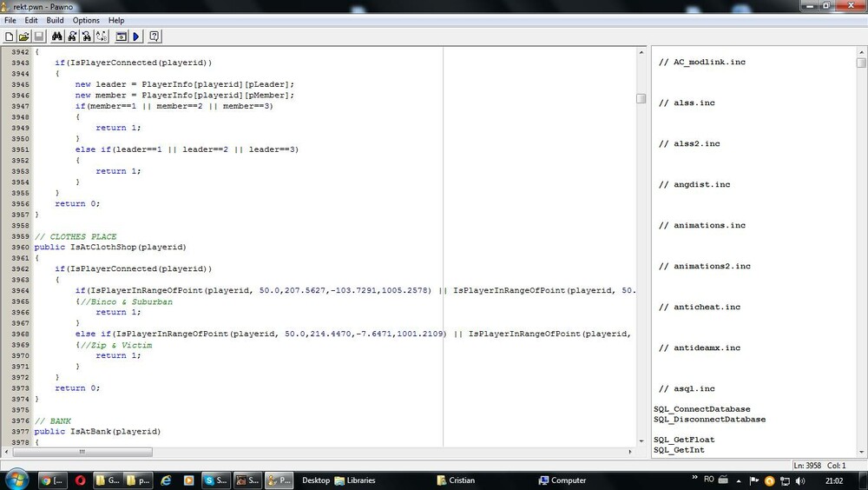Open Replace (A to B) tool
Viewport: 868px width, 490px height.
[x=102, y=36]
